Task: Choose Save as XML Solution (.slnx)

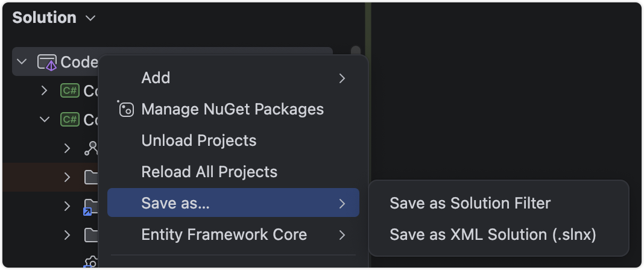Action: click(x=493, y=234)
